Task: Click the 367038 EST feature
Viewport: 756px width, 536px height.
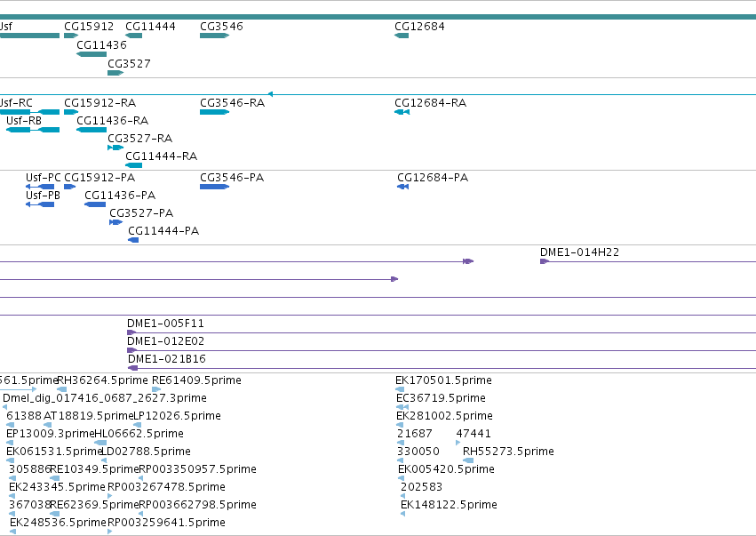Action: point(12,515)
